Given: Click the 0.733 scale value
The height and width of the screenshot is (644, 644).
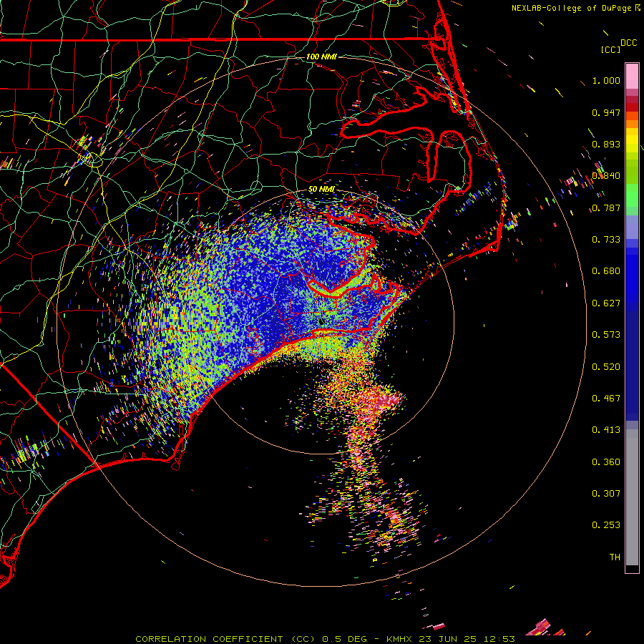Looking at the screenshot, I should (x=606, y=240).
